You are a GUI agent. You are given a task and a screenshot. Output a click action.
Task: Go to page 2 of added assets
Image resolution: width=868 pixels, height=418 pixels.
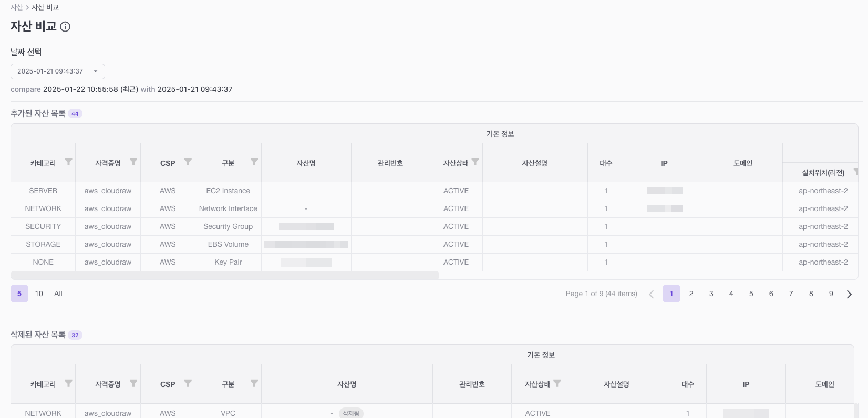[691, 294]
